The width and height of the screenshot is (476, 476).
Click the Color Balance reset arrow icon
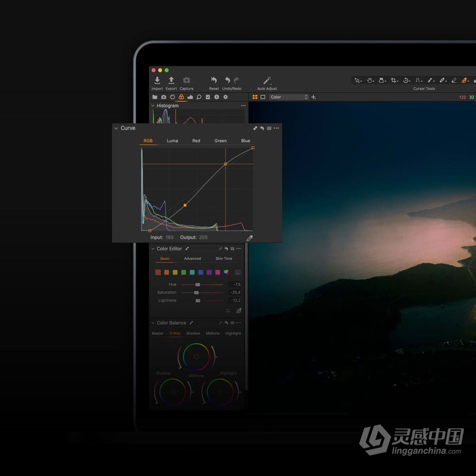(x=226, y=323)
